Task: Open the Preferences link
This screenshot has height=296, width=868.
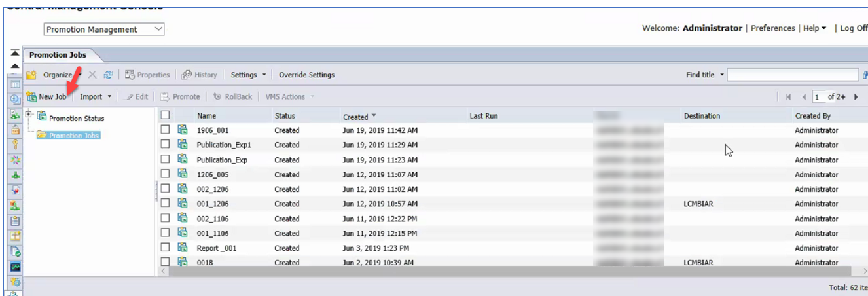Action: 773,29
